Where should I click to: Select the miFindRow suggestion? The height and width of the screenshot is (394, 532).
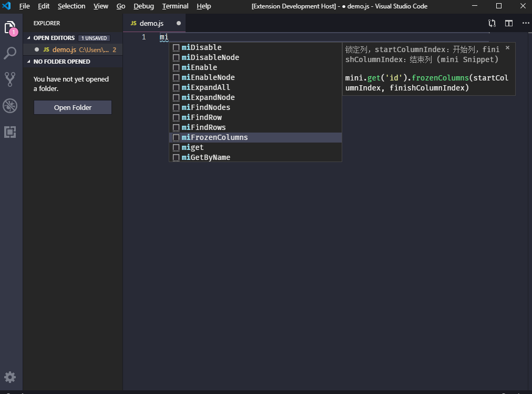click(x=255, y=117)
